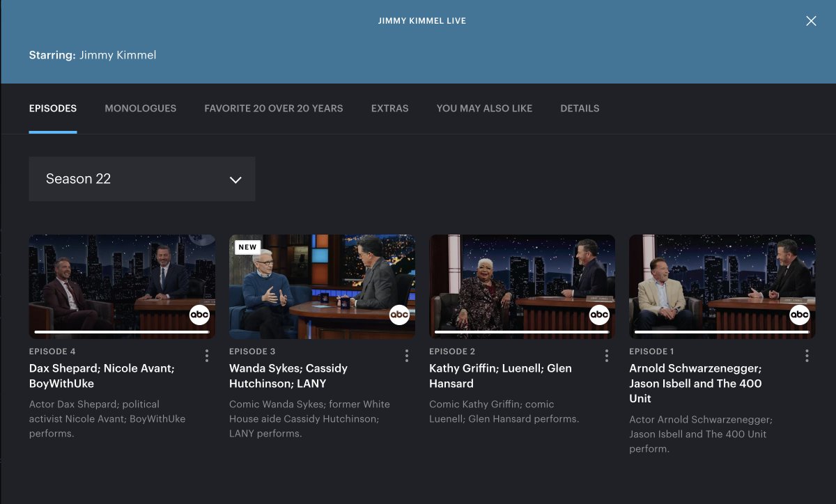Open more options for Episode 3
Screen dimensions: 836x504
[x=407, y=356]
